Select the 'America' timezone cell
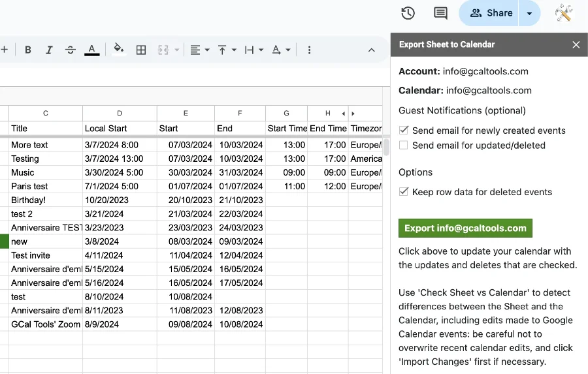 (x=366, y=159)
